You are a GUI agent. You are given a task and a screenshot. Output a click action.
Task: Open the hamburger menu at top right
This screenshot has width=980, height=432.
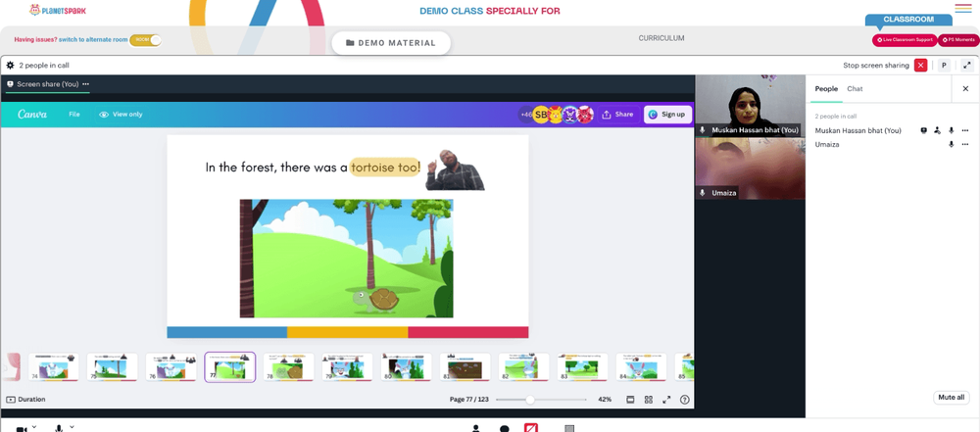click(963, 8)
